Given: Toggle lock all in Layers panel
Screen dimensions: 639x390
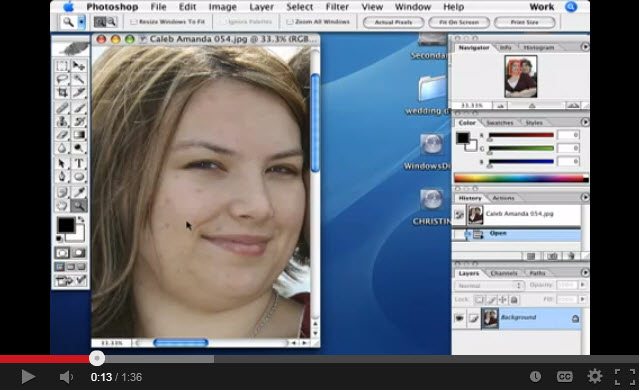Looking at the screenshot, I should click(514, 300).
